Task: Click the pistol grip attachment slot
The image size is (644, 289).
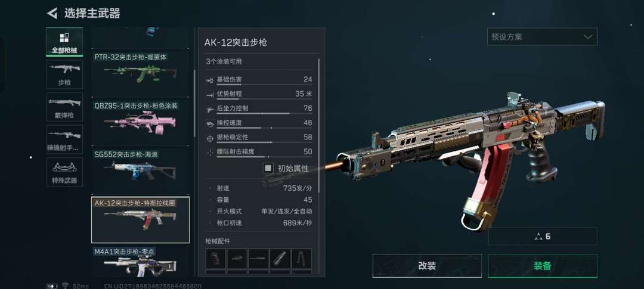Action: click(216, 259)
